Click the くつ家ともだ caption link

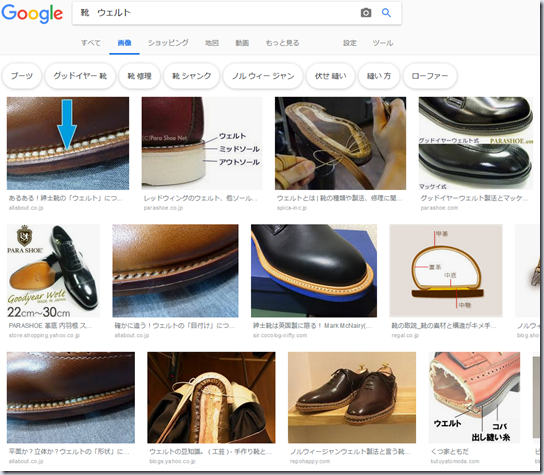point(450,452)
